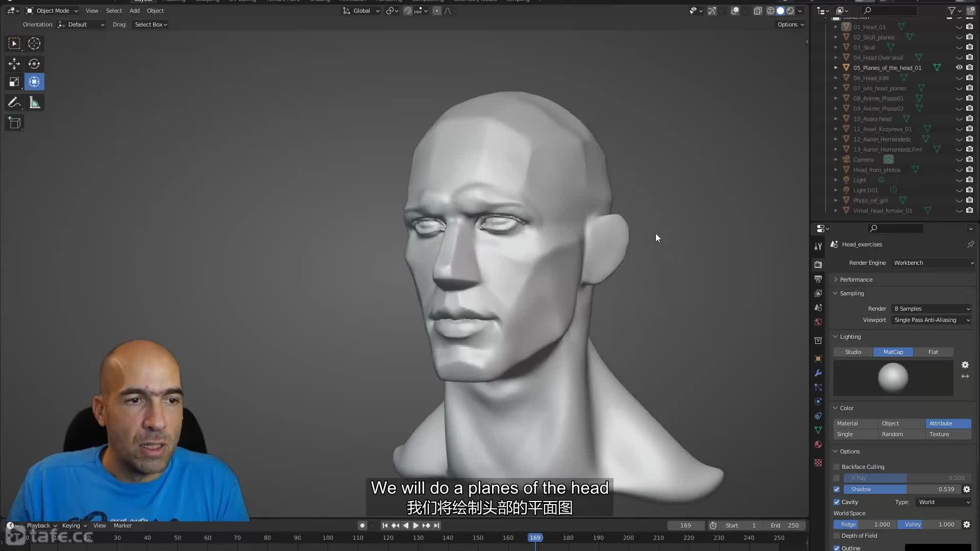Expand 03_Skull in the outliner
Screen dimensions: 980x551
click(836, 47)
